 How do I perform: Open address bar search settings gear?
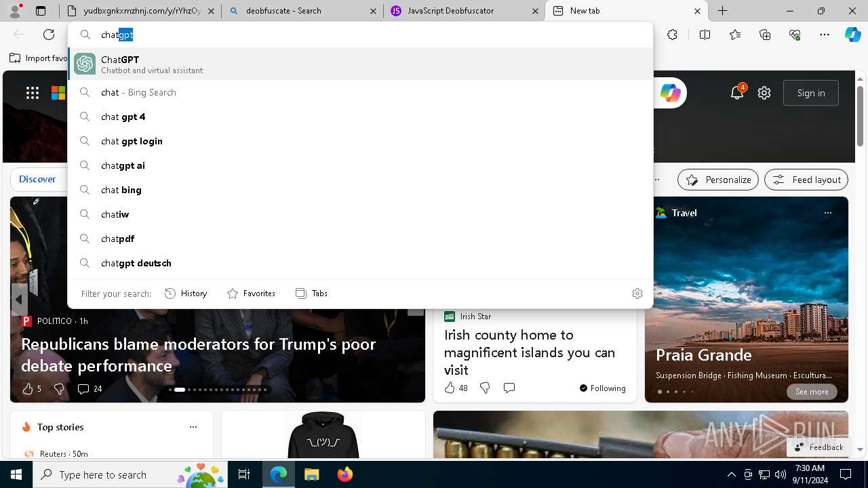637,293
